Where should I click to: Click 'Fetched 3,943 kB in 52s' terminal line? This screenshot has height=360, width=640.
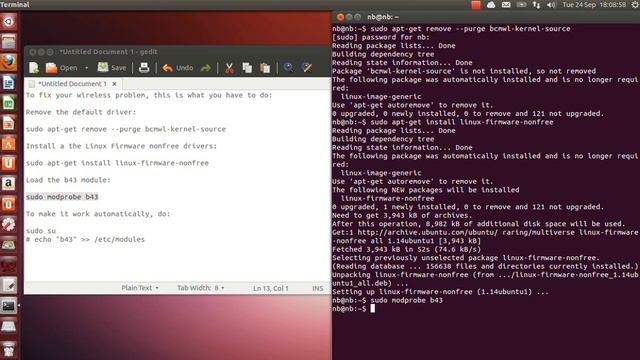[x=407, y=249]
